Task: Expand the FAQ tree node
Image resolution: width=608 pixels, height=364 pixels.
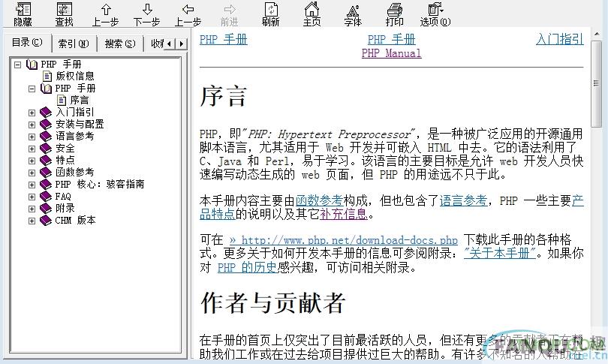Action: pyautogui.click(x=32, y=197)
